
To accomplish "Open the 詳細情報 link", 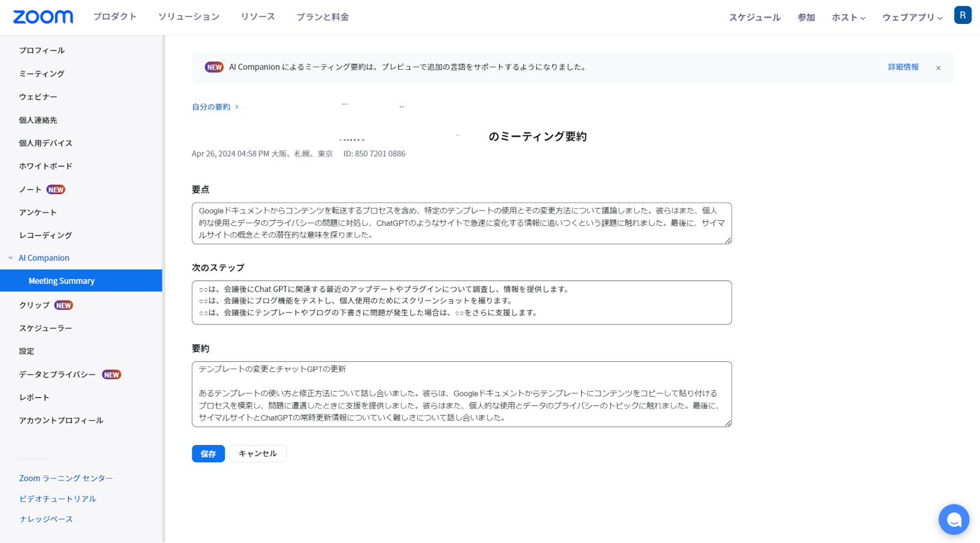I will click(x=903, y=67).
